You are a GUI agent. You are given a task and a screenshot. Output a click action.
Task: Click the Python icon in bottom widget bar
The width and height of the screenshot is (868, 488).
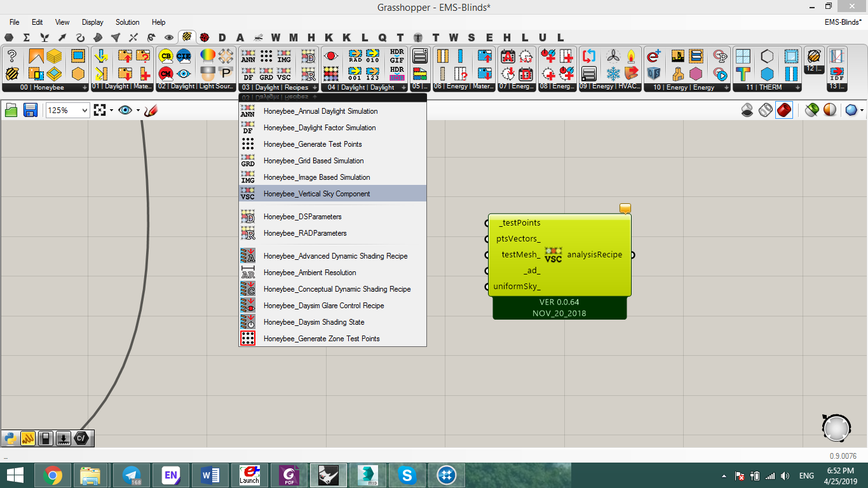point(10,438)
